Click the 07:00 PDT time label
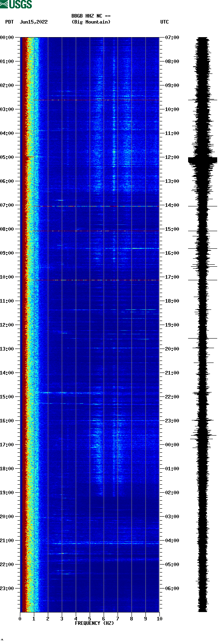The image size is (220, 644). [x=7, y=205]
